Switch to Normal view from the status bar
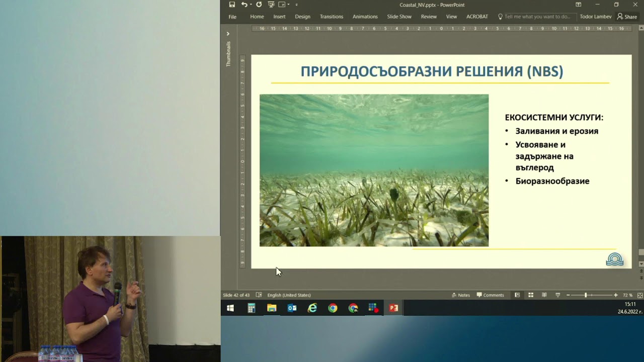 [x=517, y=295]
